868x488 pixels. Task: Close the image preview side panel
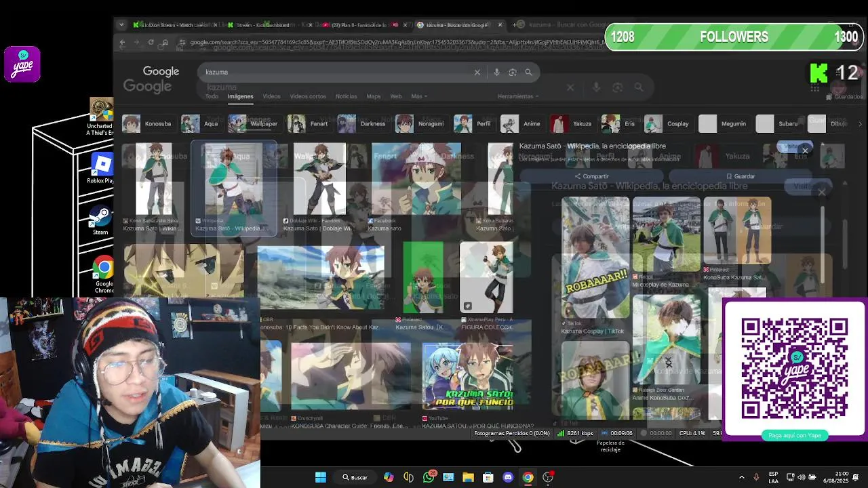(x=805, y=150)
